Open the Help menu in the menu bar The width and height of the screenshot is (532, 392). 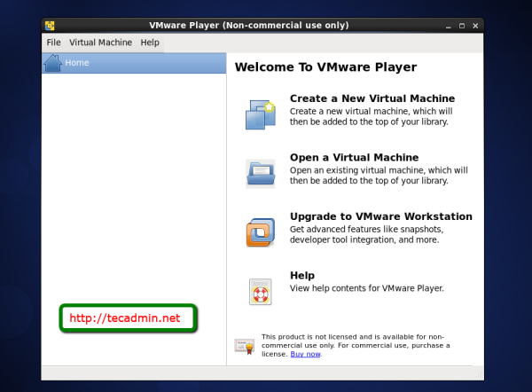tap(150, 43)
